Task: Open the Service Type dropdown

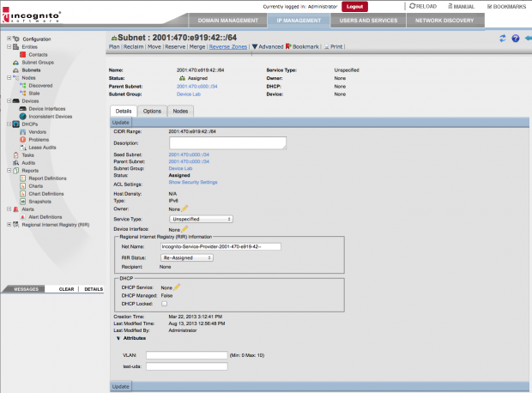Action: [x=201, y=219]
